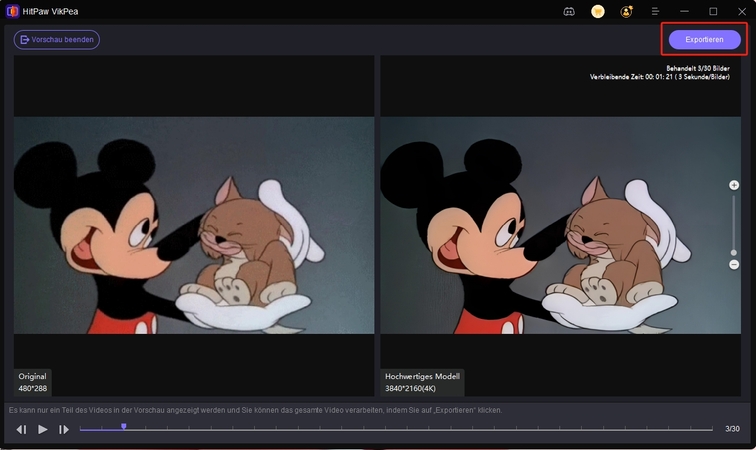Click the vertical zoom slider handle

(x=734, y=253)
